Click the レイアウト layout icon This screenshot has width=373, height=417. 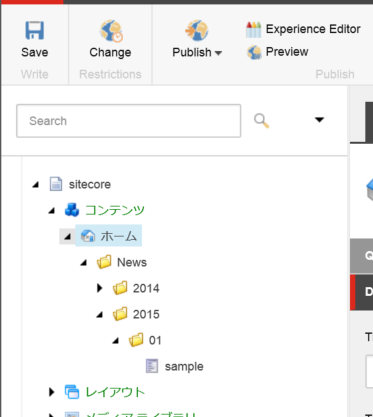point(72,392)
